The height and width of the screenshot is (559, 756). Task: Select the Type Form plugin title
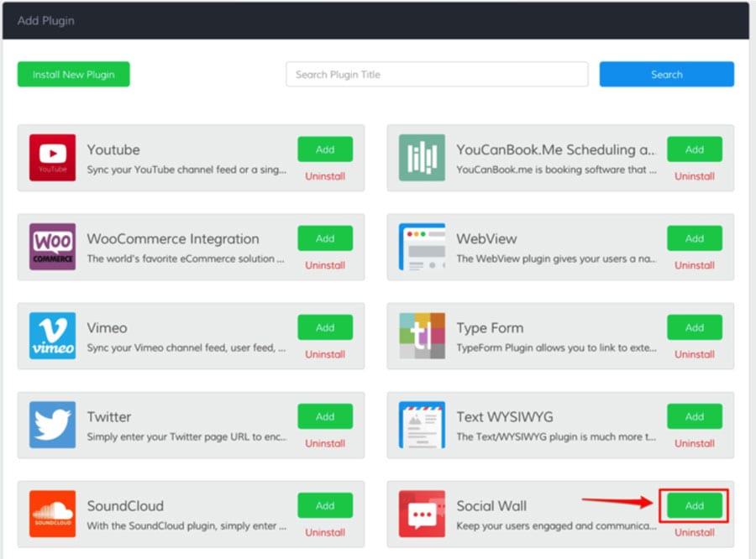coord(490,328)
